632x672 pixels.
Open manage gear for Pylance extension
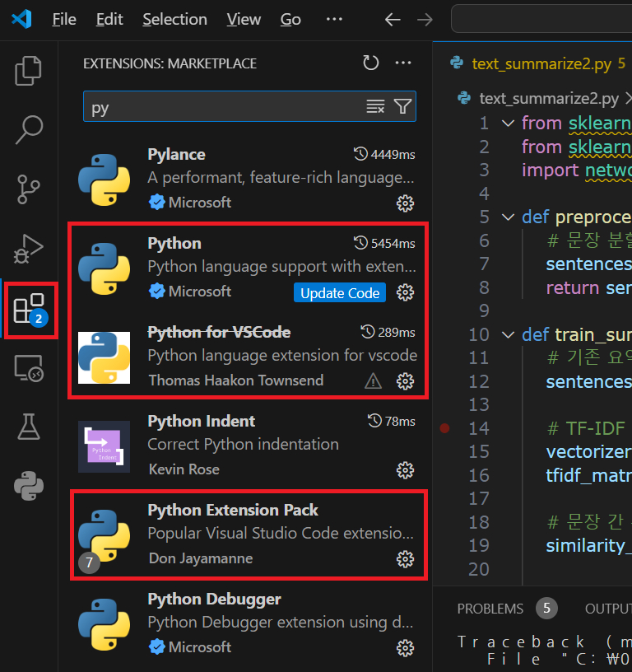(x=405, y=203)
